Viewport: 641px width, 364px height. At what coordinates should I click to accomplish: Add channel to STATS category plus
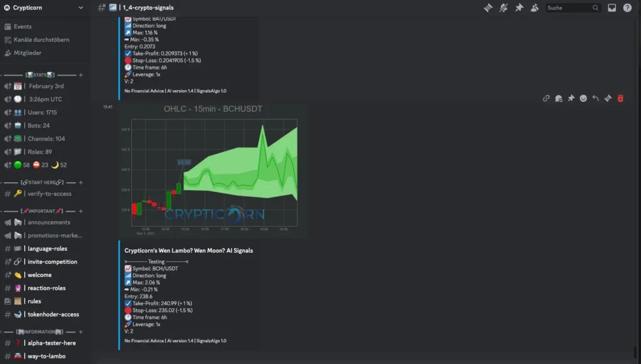[x=81, y=75]
